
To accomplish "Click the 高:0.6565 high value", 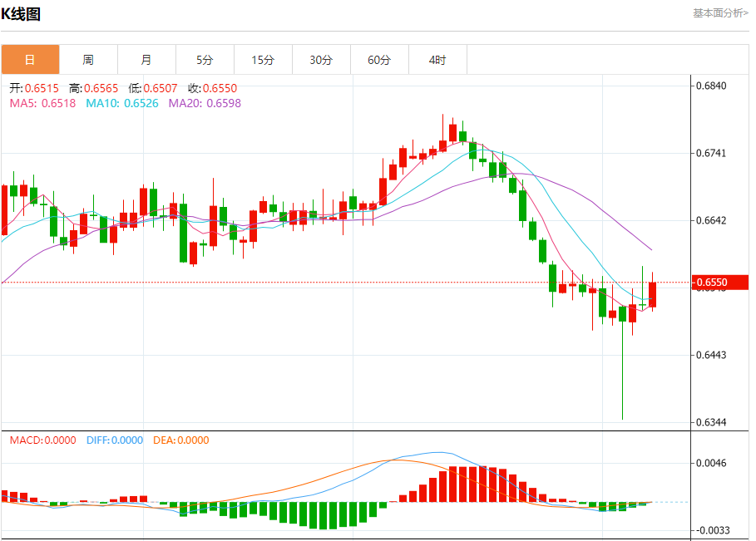I will point(93,88).
